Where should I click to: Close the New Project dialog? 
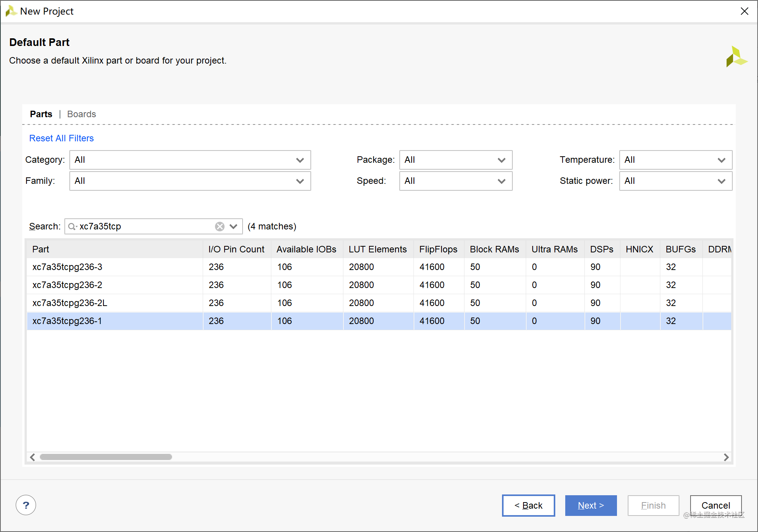[x=744, y=11]
